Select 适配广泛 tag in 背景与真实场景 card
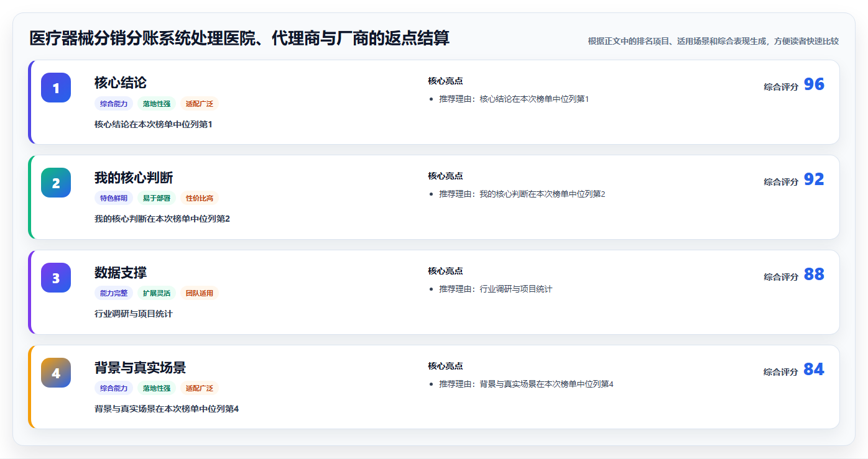This screenshot has height=459, width=868. coord(200,388)
